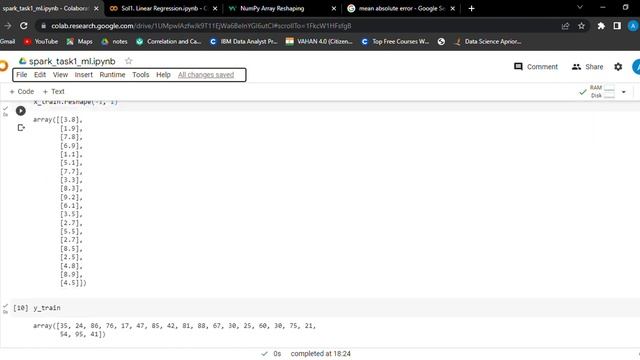Screen dimensions: 640x360
Task: Go forward in browser history
Action: tap(7, 26)
